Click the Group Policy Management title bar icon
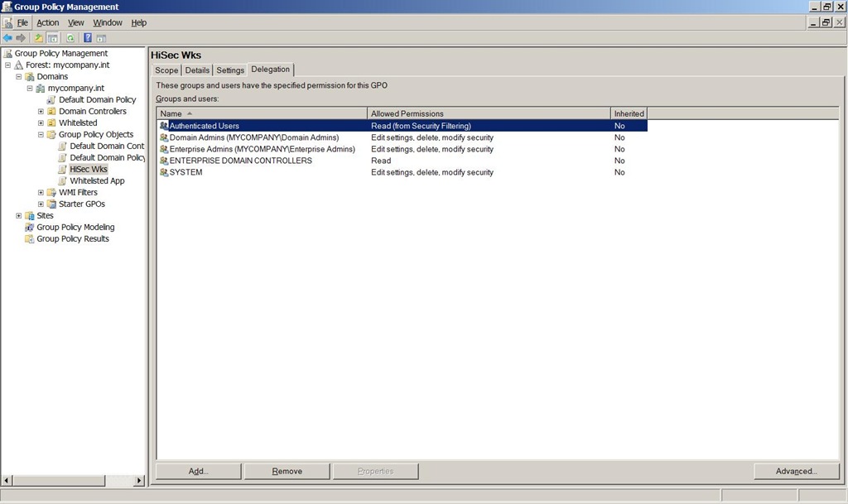Image resolution: width=848 pixels, height=504 pixels. click(x=7, y=7)
